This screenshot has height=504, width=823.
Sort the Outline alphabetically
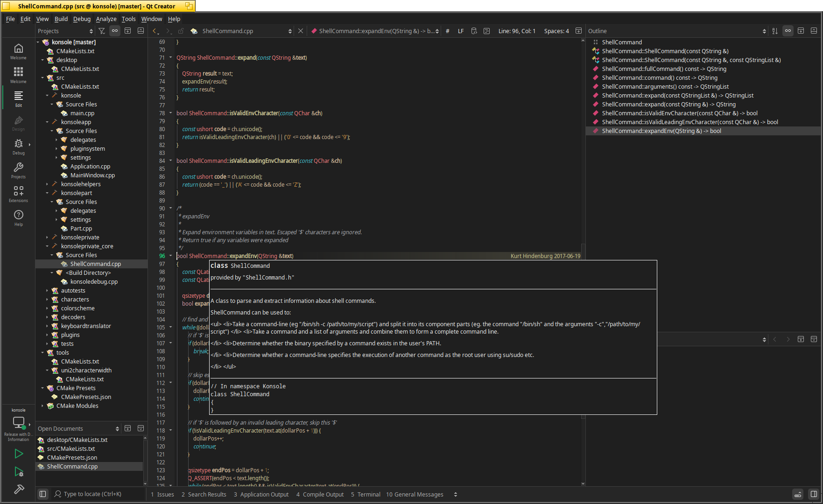[775, 31]
